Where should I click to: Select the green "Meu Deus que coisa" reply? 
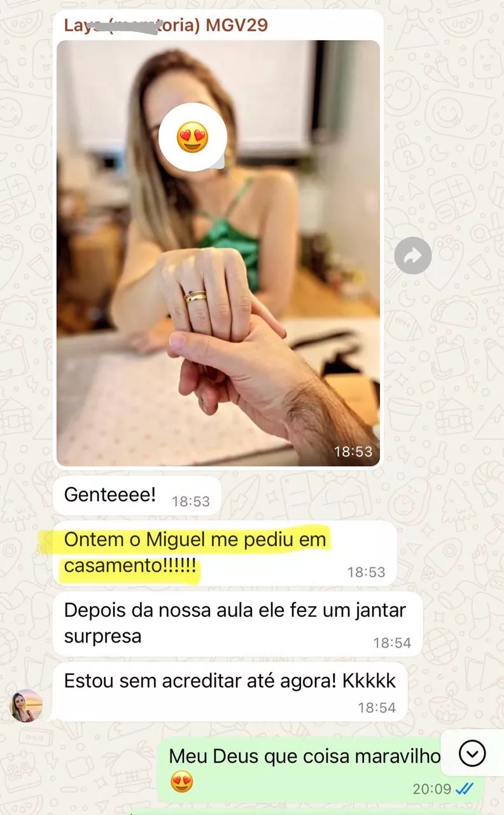pyautogui.click(x=320, y=769)
